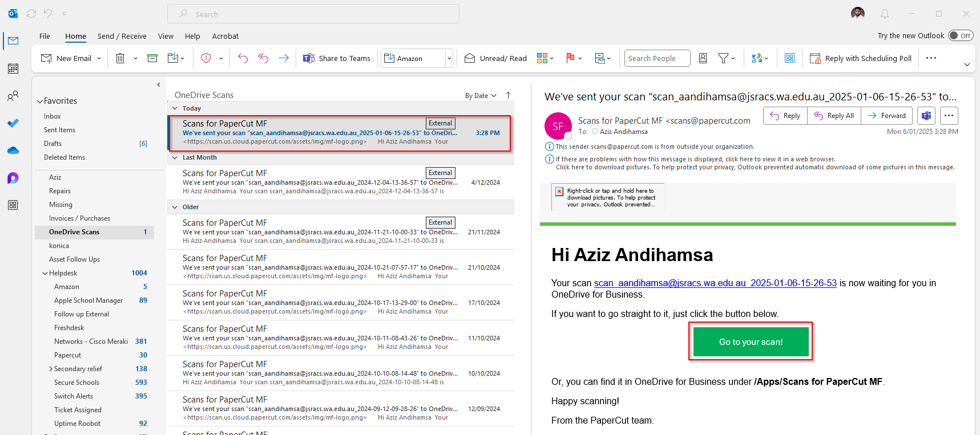
Task: Expand the Quick Steps gallery arrow
Action: [449, 58]
